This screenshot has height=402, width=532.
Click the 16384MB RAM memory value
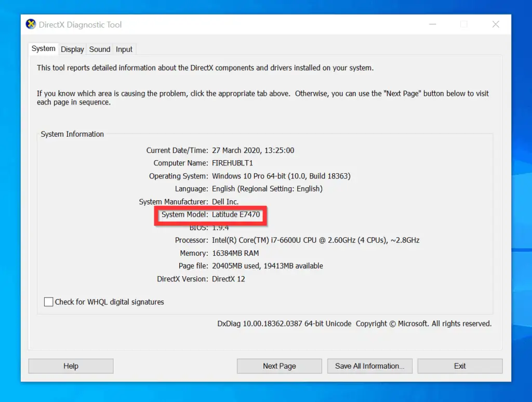234,253
